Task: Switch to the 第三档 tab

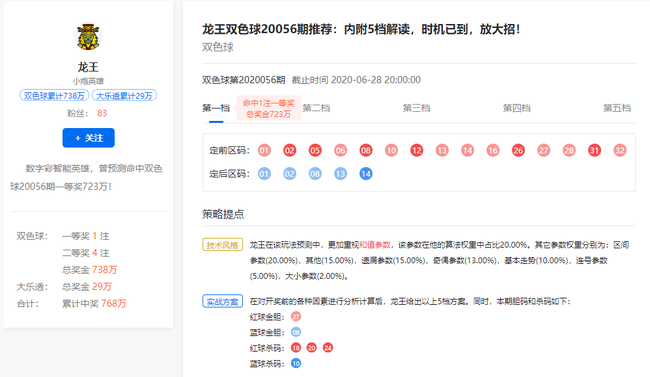Action: 417,108
